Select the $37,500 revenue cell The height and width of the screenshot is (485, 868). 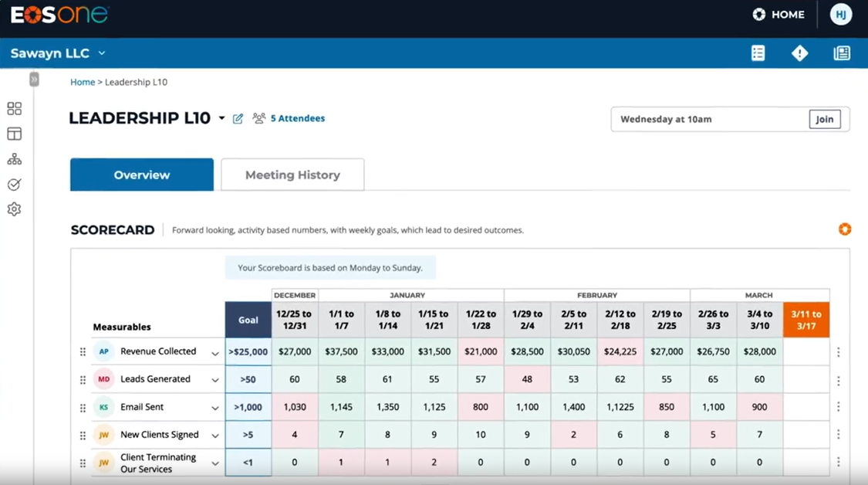click(341, 351)
